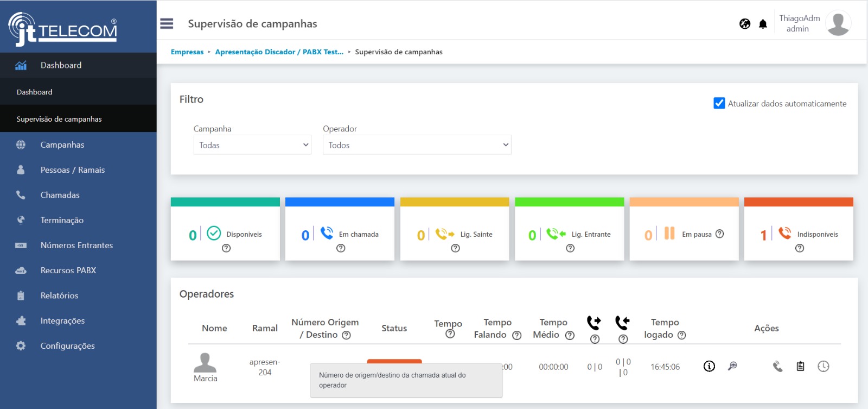The image size is (868, 409).
Task: Click the 16:45:06 logged time value
Action: 665,367
